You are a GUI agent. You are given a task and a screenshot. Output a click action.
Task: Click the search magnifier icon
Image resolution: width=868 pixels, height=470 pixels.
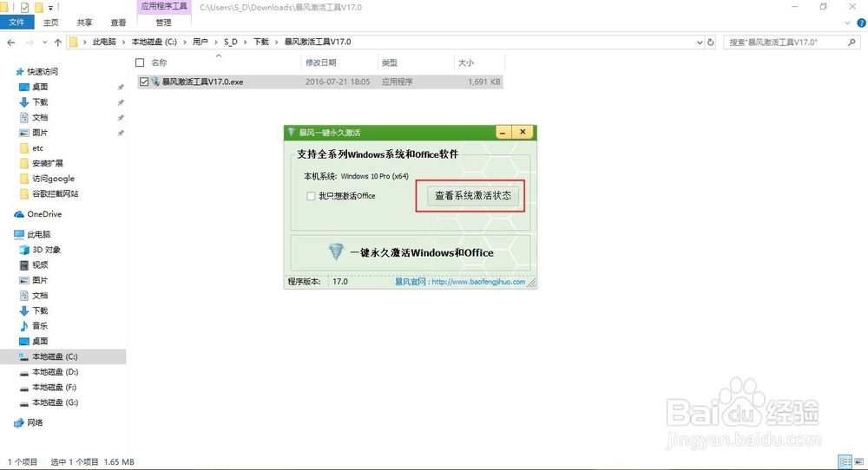point(852,42)
